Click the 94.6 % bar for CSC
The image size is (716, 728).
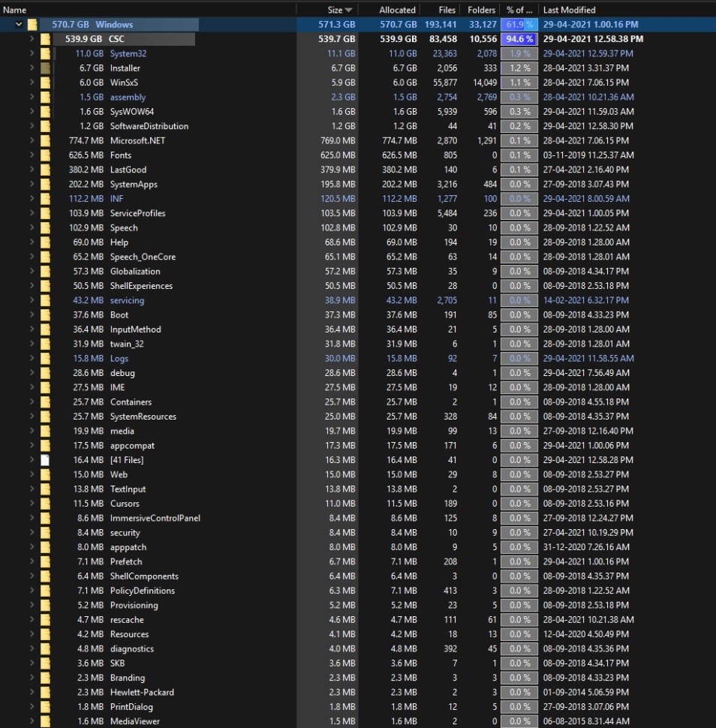click(x=519, y=38)
